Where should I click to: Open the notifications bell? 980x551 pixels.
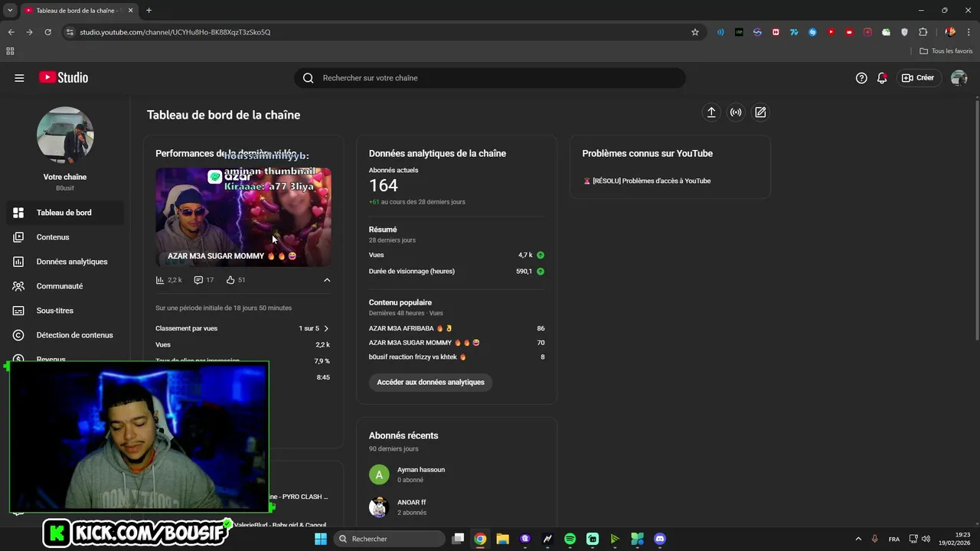pos(882,78)
